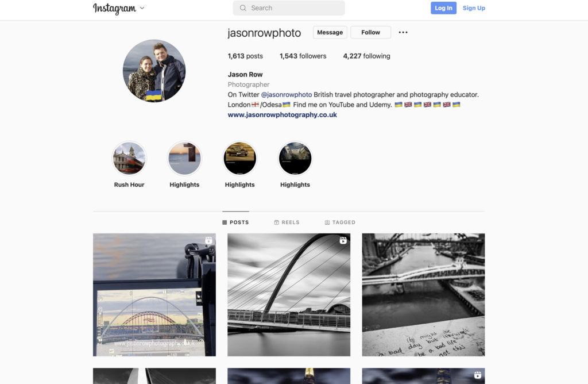
Task: Switch to the TAGGED tab
Action: click(x=340, y=222)
